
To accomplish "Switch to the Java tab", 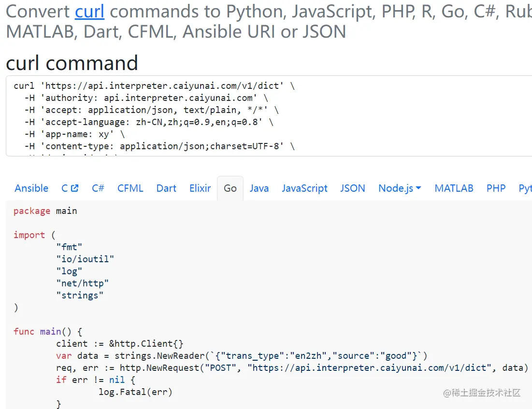I will [259, 188].
